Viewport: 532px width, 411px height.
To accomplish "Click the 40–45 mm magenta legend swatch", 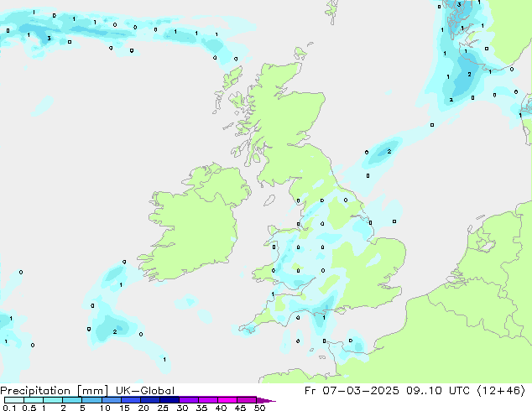I will [x=227, y=400].
